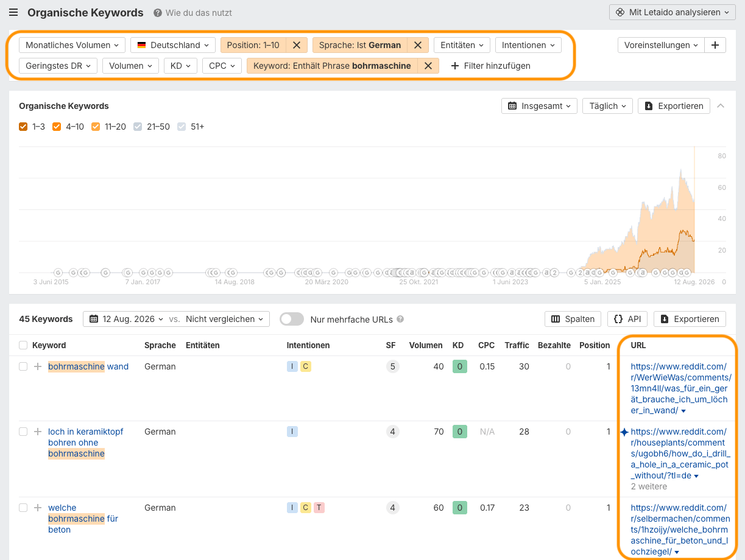This screenshot has height=560, width=745.
Task: Toggle the 21–50 positions checkbox
Action: [x=138, y=127]
